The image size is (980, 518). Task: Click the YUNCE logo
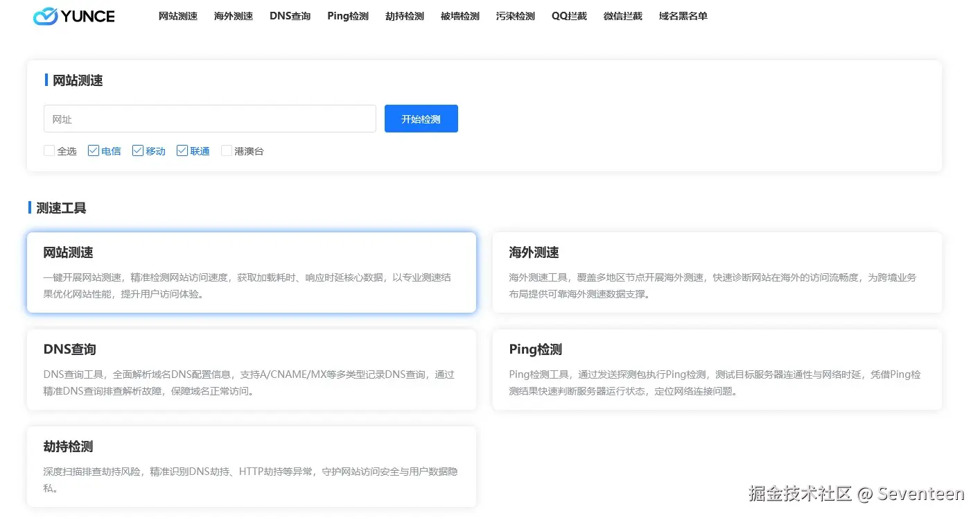coord(74,16)
